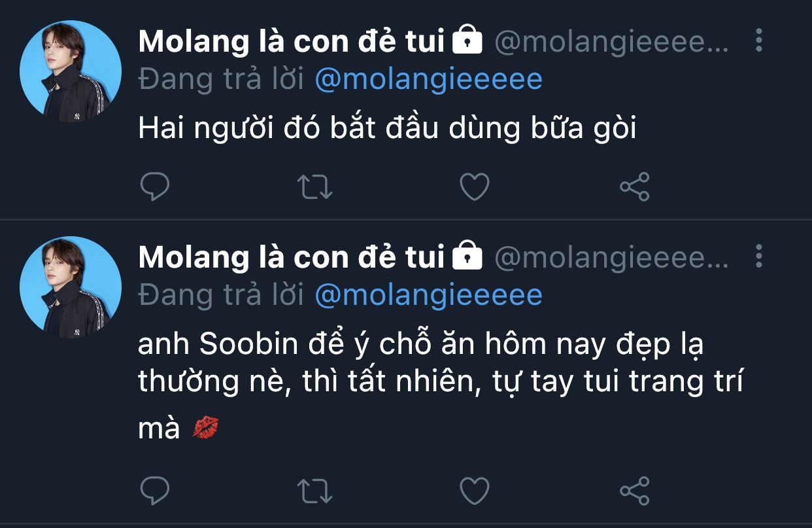Screen dimensions: 812x528
Task: Open the @molangieeeee reply mention in second tweet
Action: 429,295
